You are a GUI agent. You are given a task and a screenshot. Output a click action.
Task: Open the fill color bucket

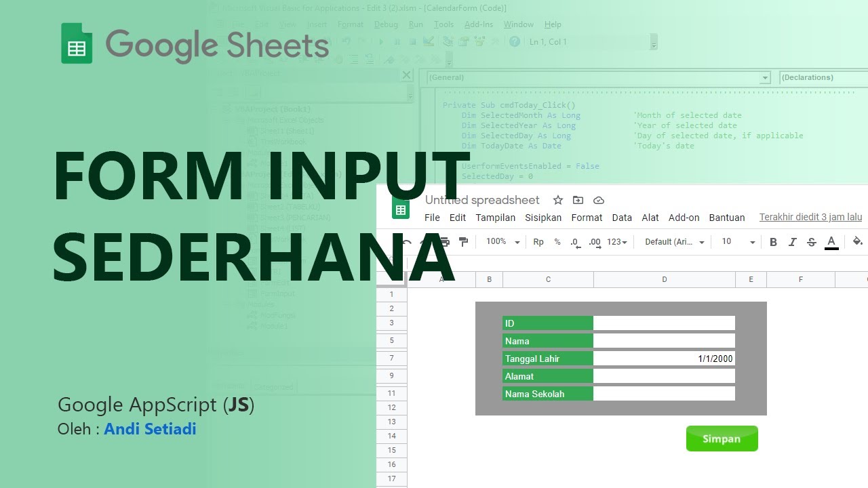857,242
